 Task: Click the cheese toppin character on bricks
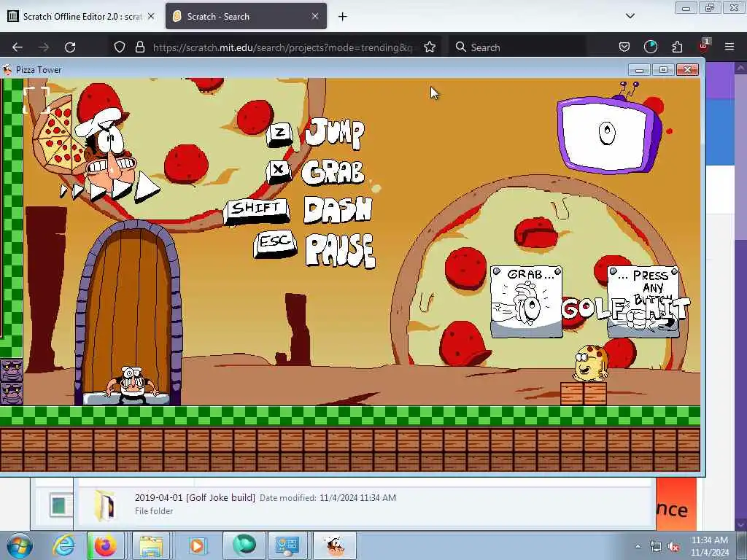click(590, 363)
